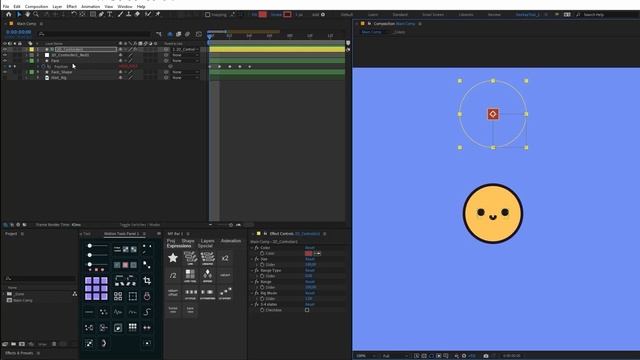Expand the _Done folder in Project panel
Viewport: 640px width, 360px height.
(4, 294)
